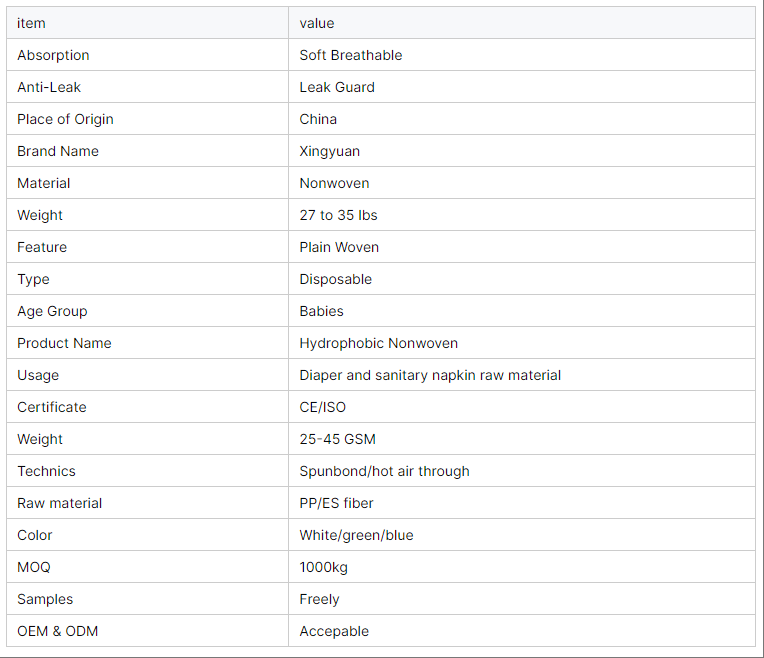This screenshot has width=764, height=658.
Task: Click the 'item' column header cell
Action: click(x=31, y=23)
